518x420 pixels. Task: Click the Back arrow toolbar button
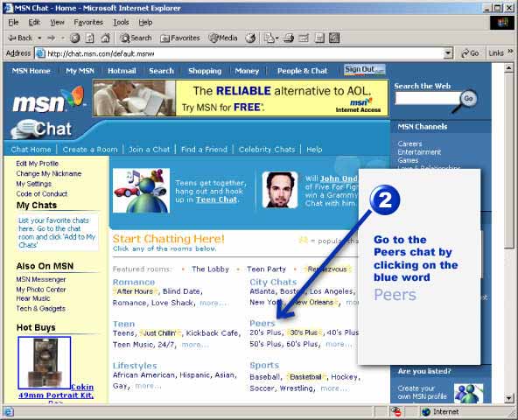coord(20,38)
